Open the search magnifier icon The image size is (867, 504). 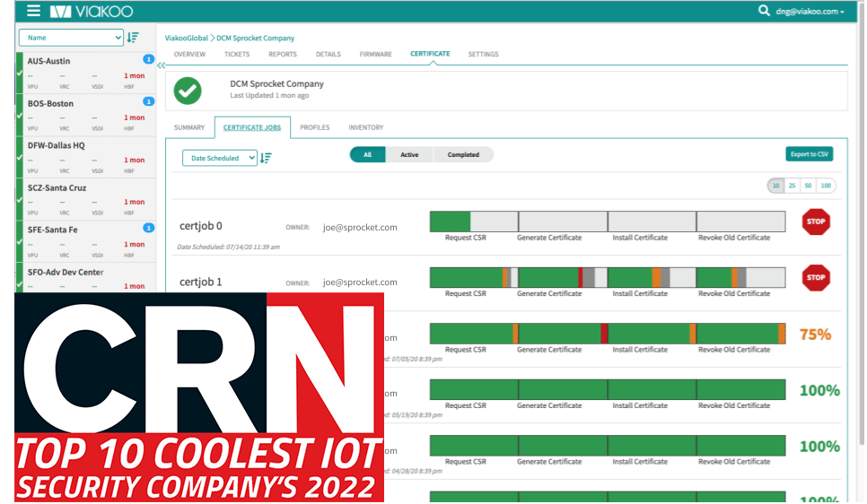(x=764, y=11)
